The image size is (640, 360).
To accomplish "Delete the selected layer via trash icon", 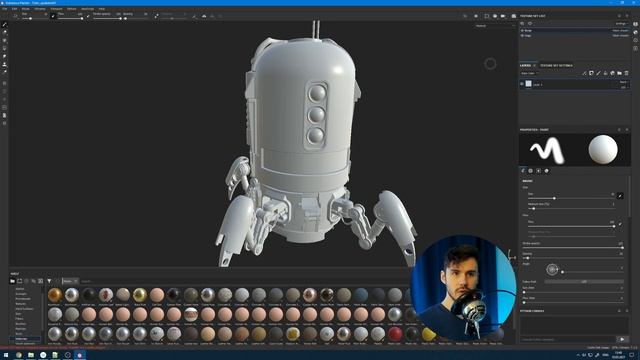I will coord(627,73).
